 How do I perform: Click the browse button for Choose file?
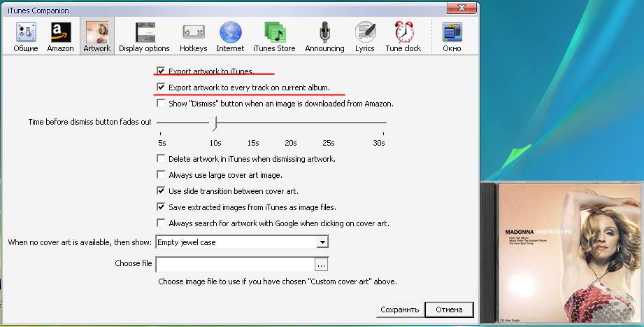click(x=321, y=265)
